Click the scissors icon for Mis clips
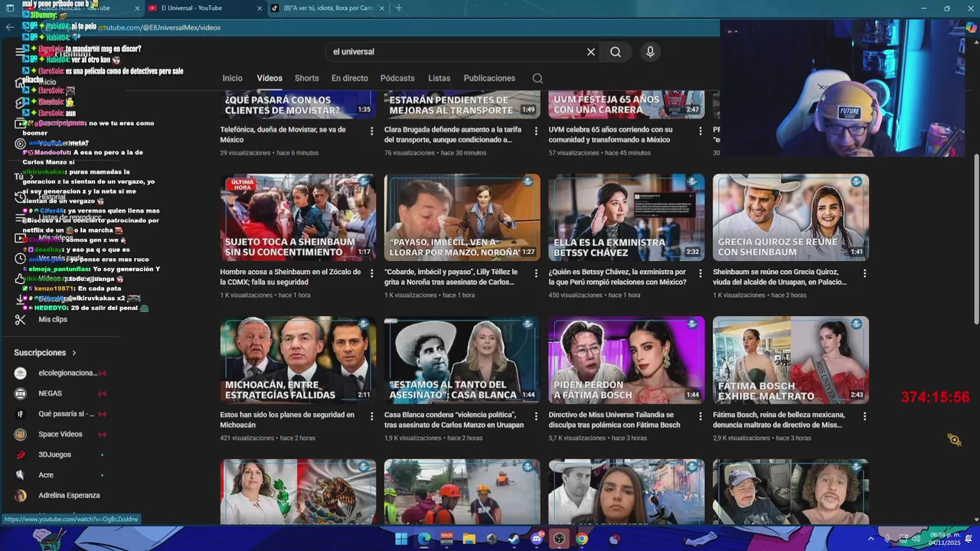980x551 pixels. tap(21, 319)
